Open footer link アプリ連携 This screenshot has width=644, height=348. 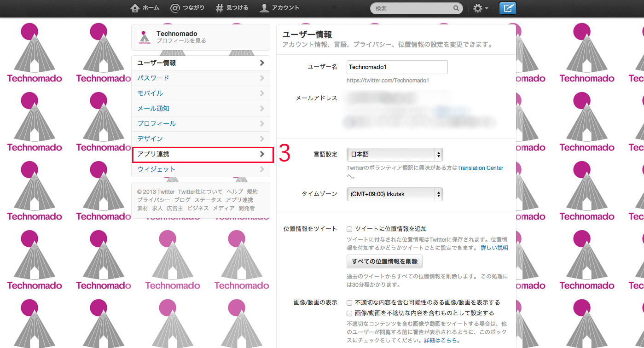tap(239, 200)
